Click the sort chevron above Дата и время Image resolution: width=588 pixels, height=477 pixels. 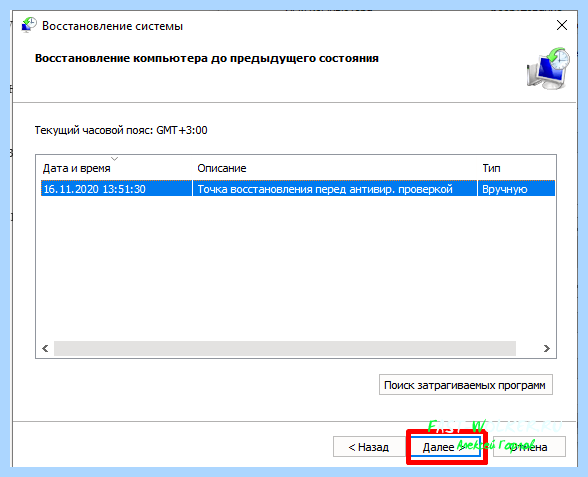tap(114, 159)
